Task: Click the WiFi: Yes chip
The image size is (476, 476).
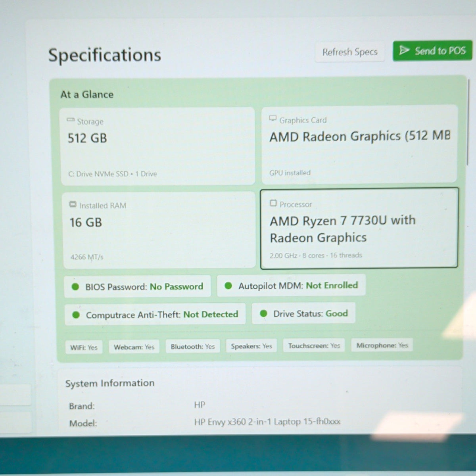Action: point(84,347)
